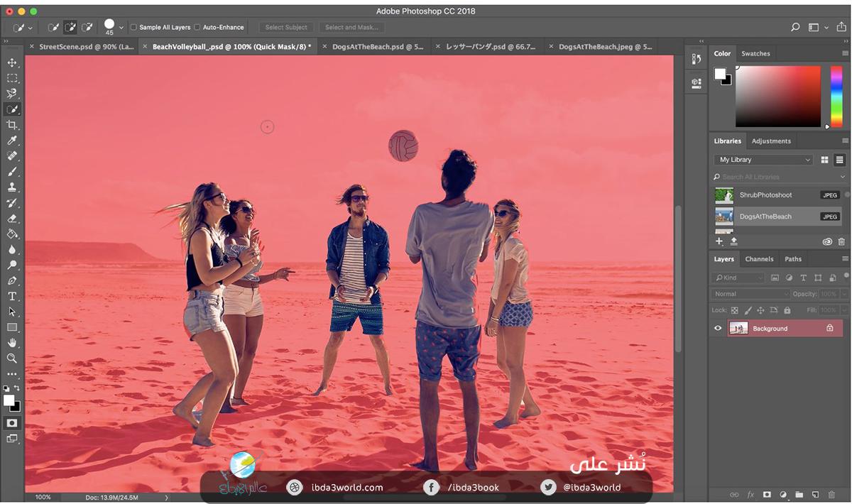This screenshot has width=852, height=504.
Task: Select the Type tool
Action: (x=12, y=296)
